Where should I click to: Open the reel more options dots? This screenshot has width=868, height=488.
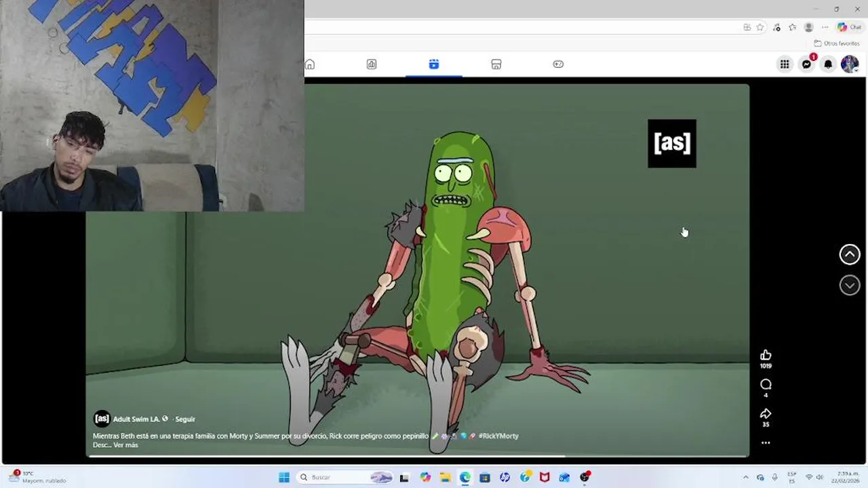click(x=766, y=443)
